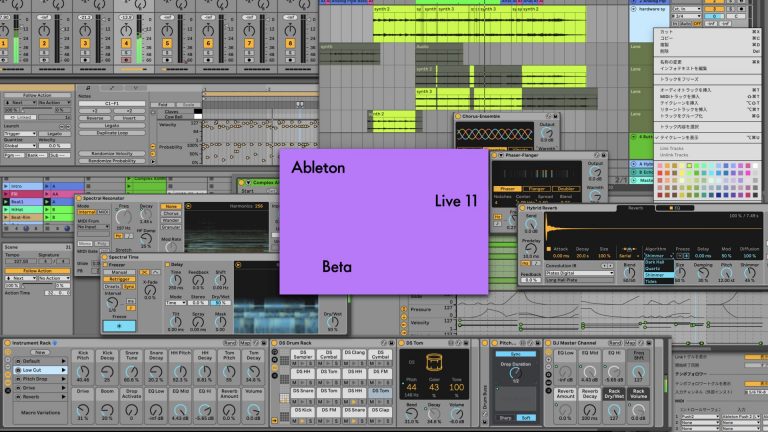Image resolution: width=768 pixels, height=432 pixels.
Task: Expand the Pitch Drop macro variation
Action: [63, 379]
